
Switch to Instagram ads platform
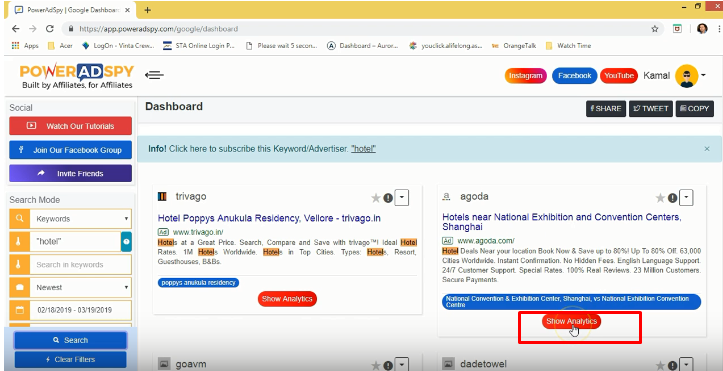[526, 76]
